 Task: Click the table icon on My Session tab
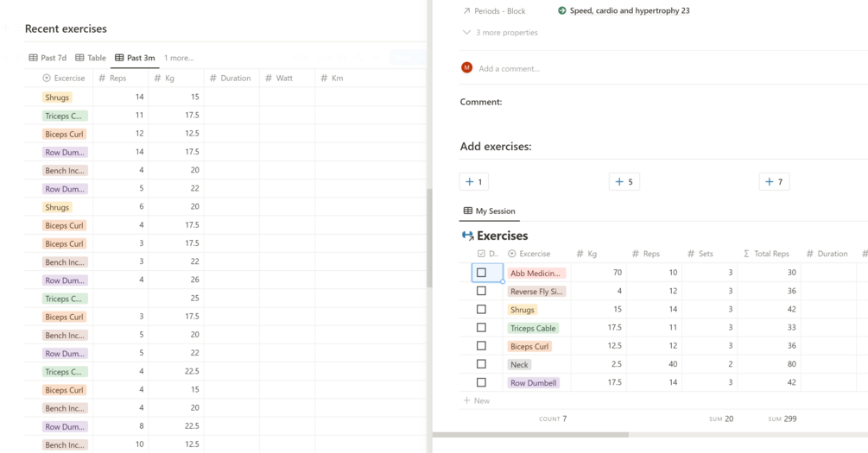coord(468,211)
